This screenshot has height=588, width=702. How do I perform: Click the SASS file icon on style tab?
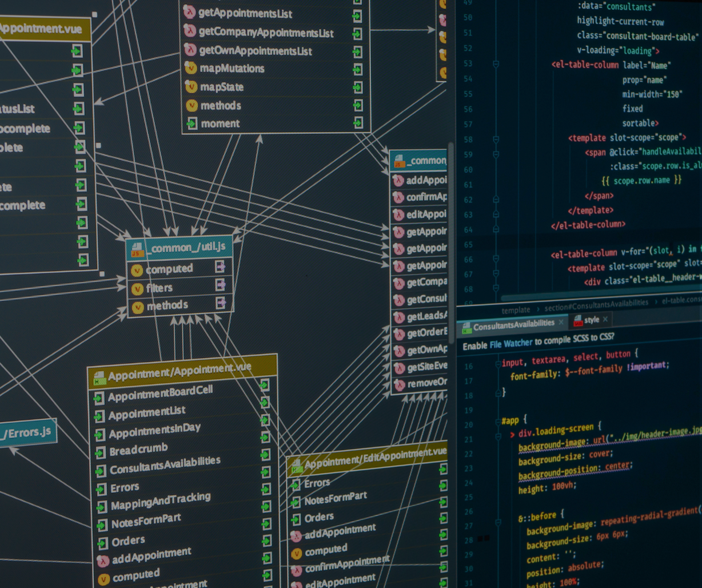click(x=577, y=320)
